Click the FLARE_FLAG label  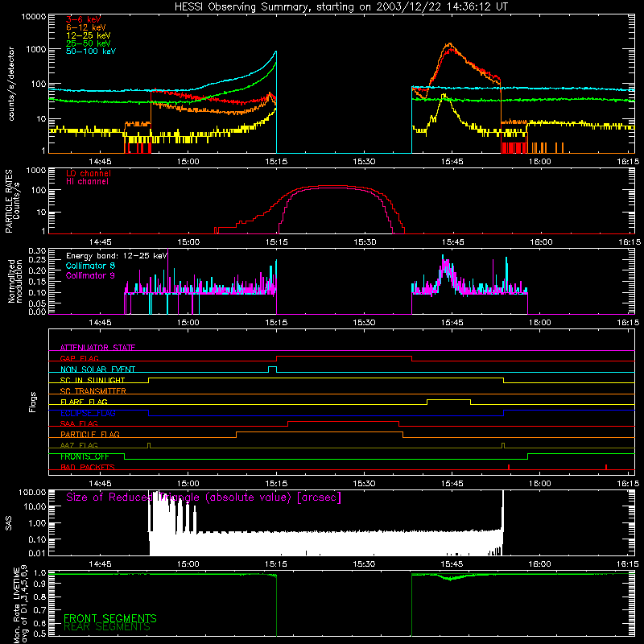84,402
